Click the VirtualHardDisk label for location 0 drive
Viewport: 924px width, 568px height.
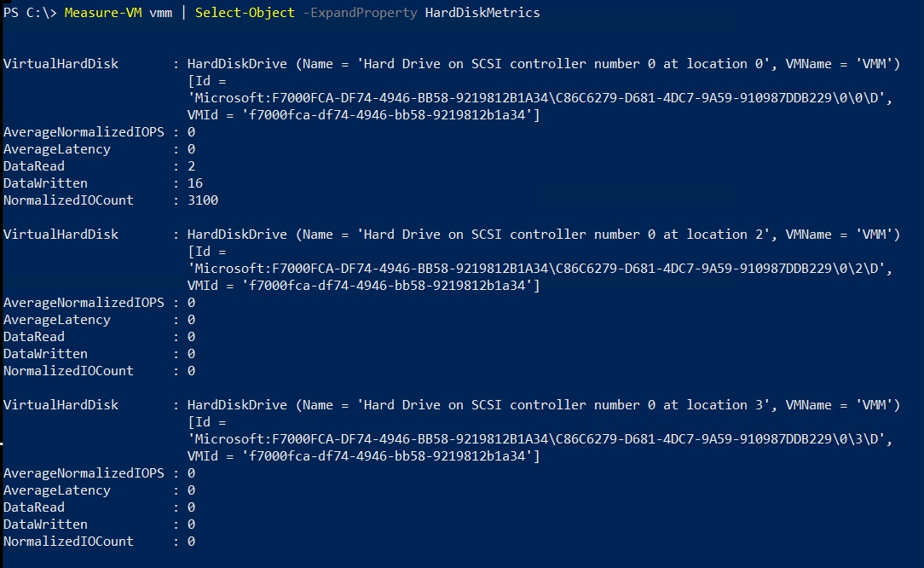click(61, 64)
